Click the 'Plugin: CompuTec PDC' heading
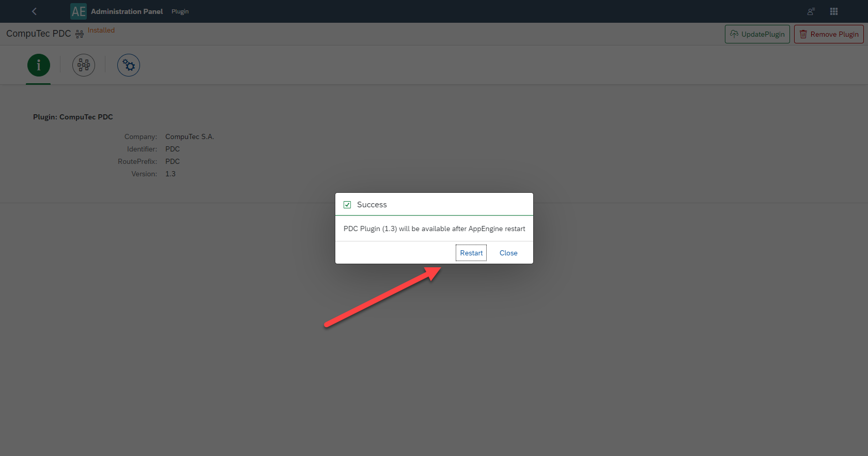The width and height of the screenshot is (868, 456). pos(73,117)
